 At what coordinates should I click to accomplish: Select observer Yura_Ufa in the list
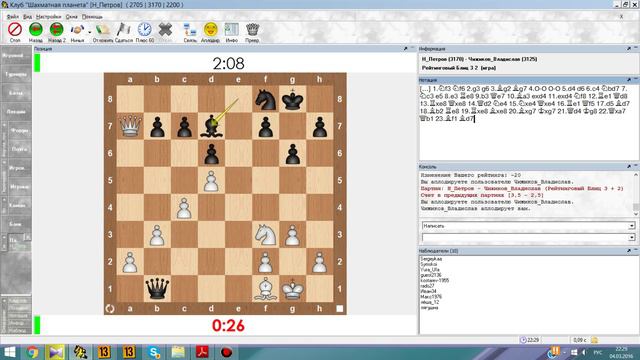[x=430, y=270]
